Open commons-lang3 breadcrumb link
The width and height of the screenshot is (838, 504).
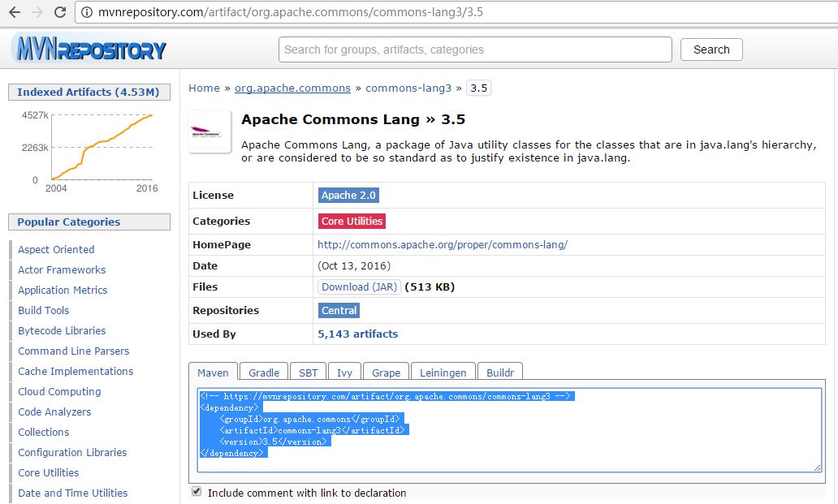[x=408, y=88]
